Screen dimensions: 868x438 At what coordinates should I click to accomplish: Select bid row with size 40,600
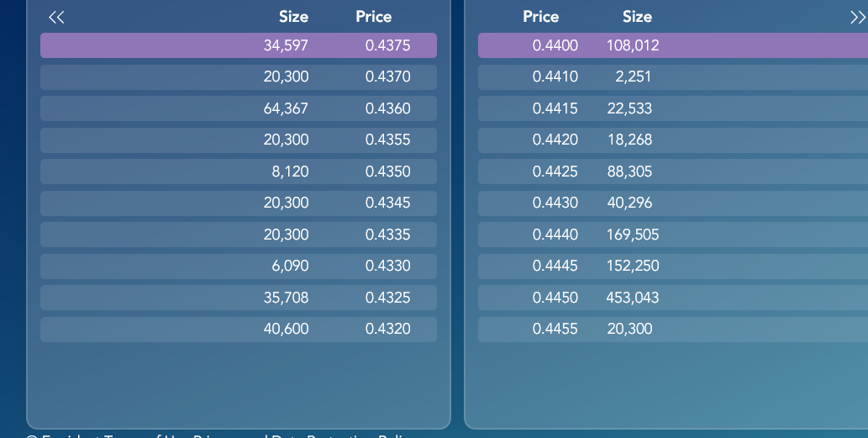pos(239,330)
